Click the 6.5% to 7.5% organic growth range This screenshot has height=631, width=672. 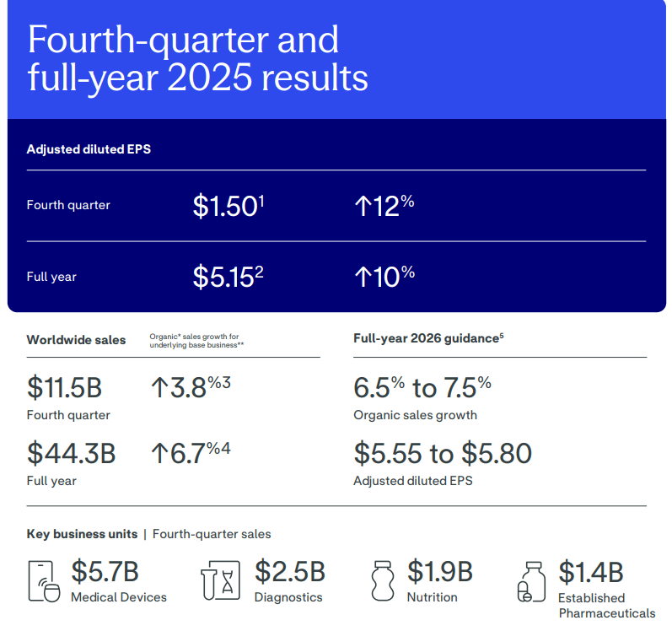(x=422, y=387)
